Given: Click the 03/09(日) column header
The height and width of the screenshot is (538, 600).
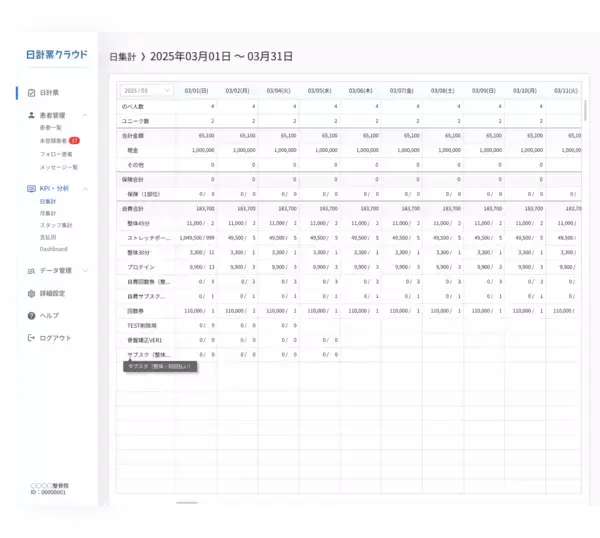Looking at the screenshot, I should (x=484, y=91).
